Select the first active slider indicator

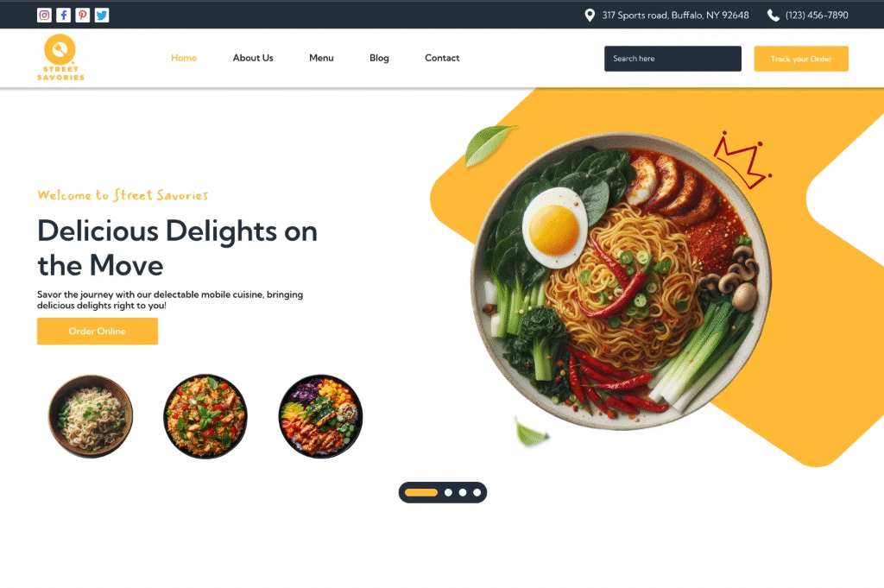click(421, 493)
